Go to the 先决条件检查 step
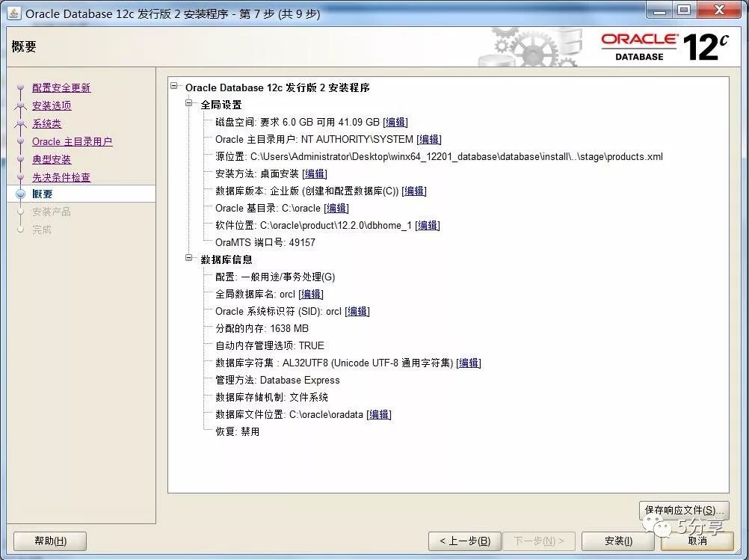Screen dimensions: 749x560 click(61, 177)
